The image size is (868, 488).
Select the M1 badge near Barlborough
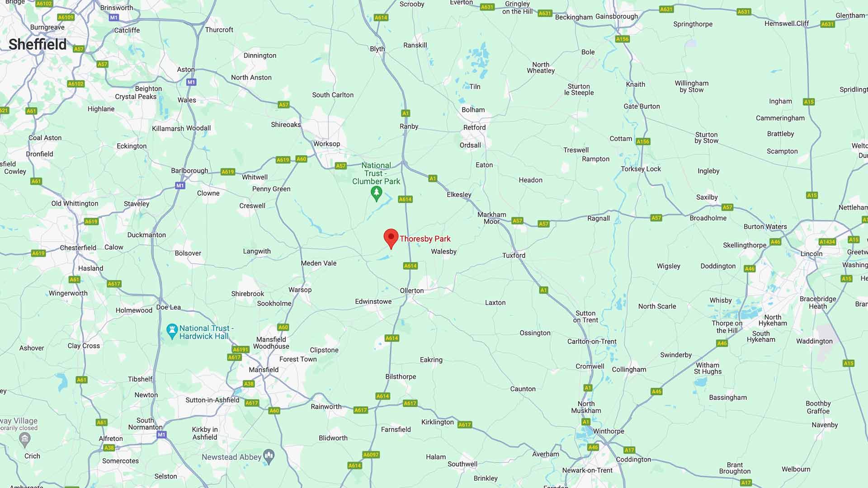tap(180, 185)
